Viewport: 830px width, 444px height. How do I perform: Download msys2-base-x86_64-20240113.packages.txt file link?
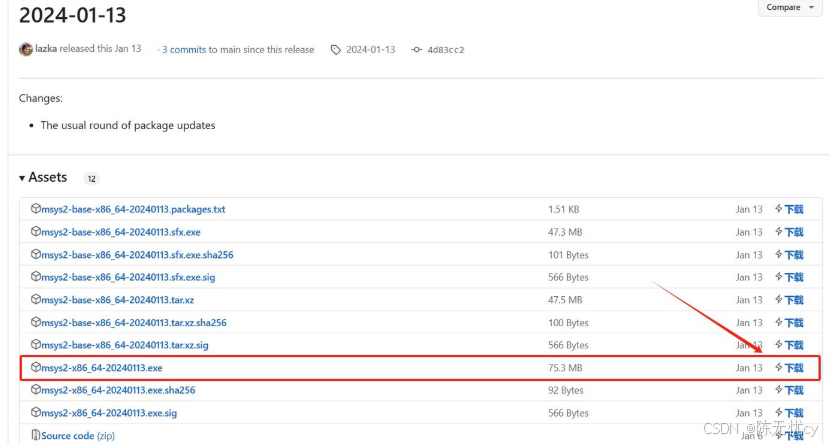pyautogui.click(x=133, y=209)
